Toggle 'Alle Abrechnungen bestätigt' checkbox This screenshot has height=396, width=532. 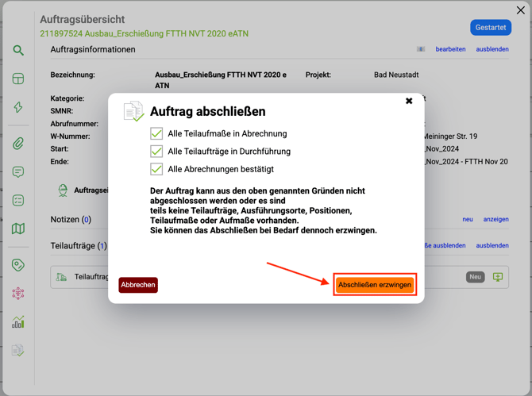point(156,169)
